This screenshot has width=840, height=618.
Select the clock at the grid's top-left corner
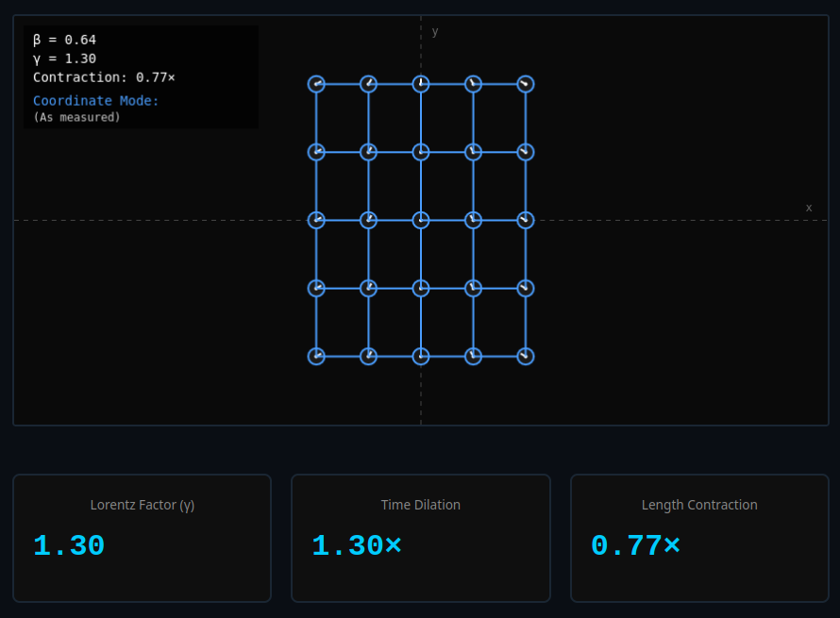[315, 83]
